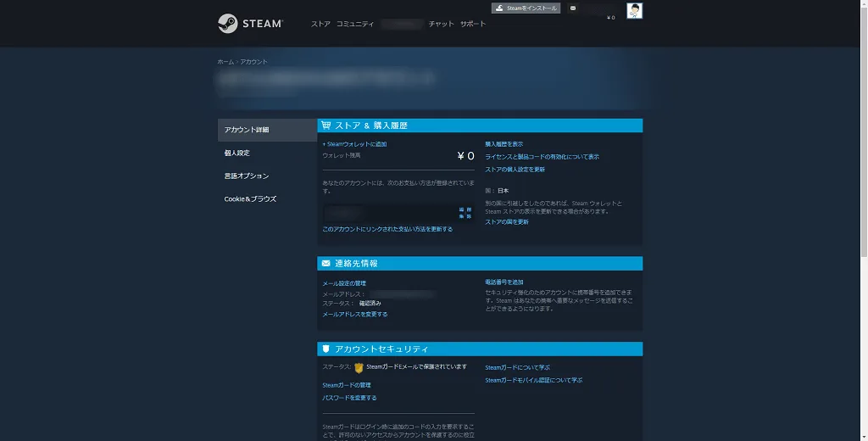Click the shopping cart icon in ストア & 購入履歴 header
The width and height of the screenshot is (868, 441).
coord(326,126)
